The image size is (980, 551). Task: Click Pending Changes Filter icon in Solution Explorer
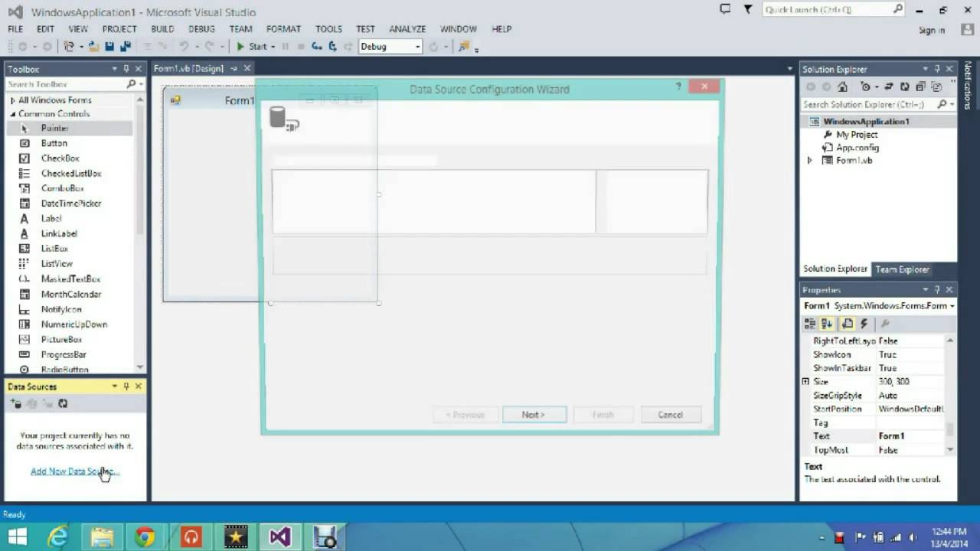tap(866, 86)
